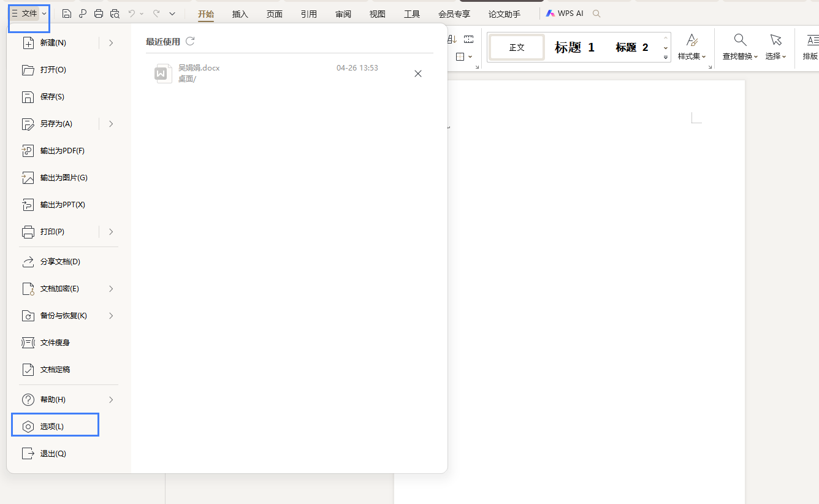Expand the quick access toolbar customize chevron
Screen dimensions: 819x504
pyautogui.click(x=172, y=13)
